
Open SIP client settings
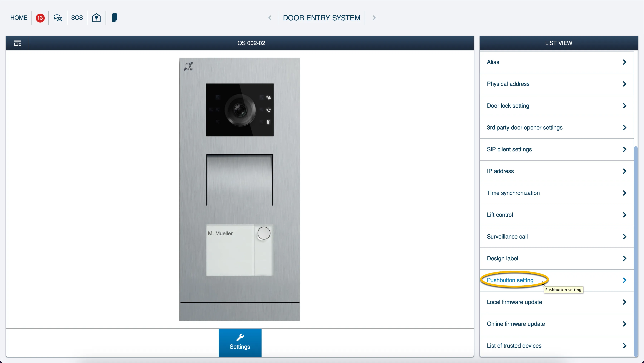(557, 149)
